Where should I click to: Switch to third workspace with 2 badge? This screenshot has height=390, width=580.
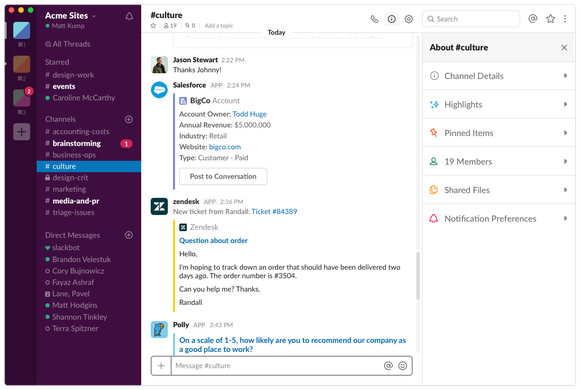point(21,98)
